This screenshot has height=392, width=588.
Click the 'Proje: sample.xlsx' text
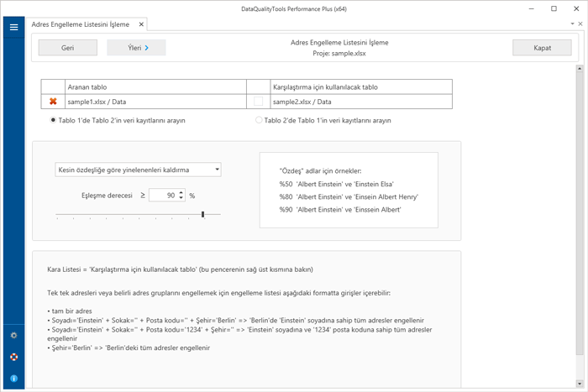pyautogui.click(x=339, y=53)
